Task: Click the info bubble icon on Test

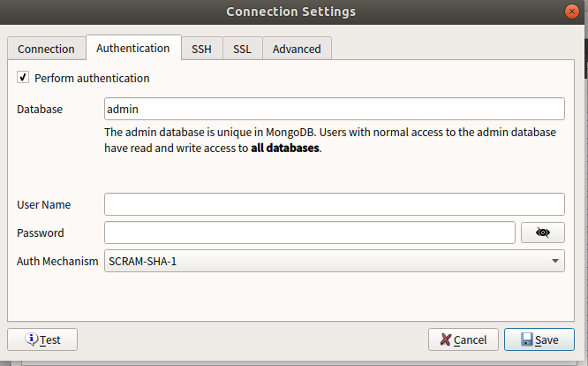Action: (x=32, y=339)
